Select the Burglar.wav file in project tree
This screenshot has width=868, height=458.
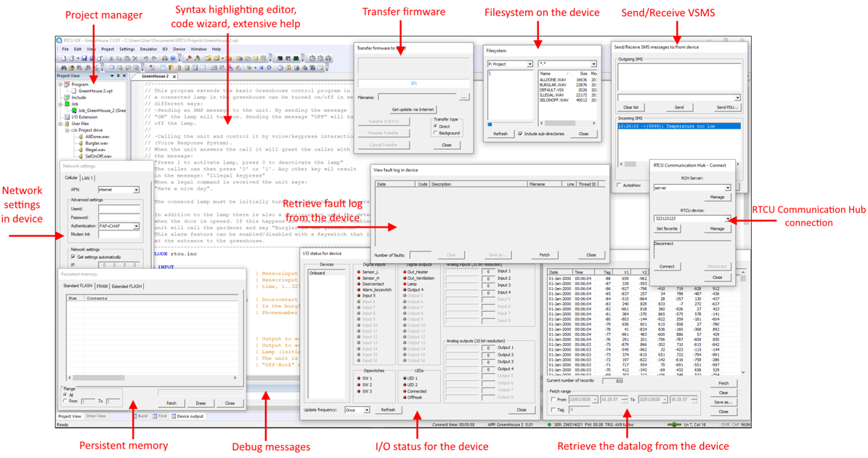97,143
